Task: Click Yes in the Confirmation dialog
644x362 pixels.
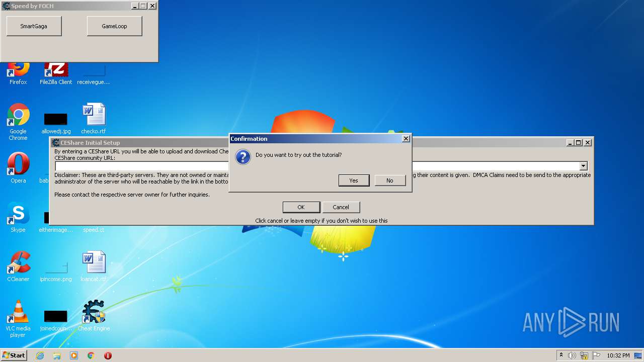Action: [x=354, y=180]
